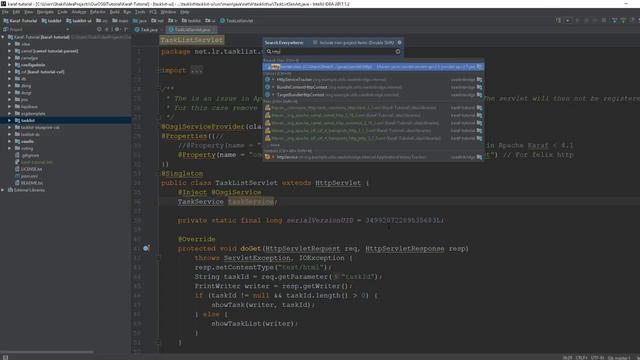This screenshot has height=360, width=640.
Task: Click the TaskListServlet breadcrumb class icon
Action: [222, 21]
